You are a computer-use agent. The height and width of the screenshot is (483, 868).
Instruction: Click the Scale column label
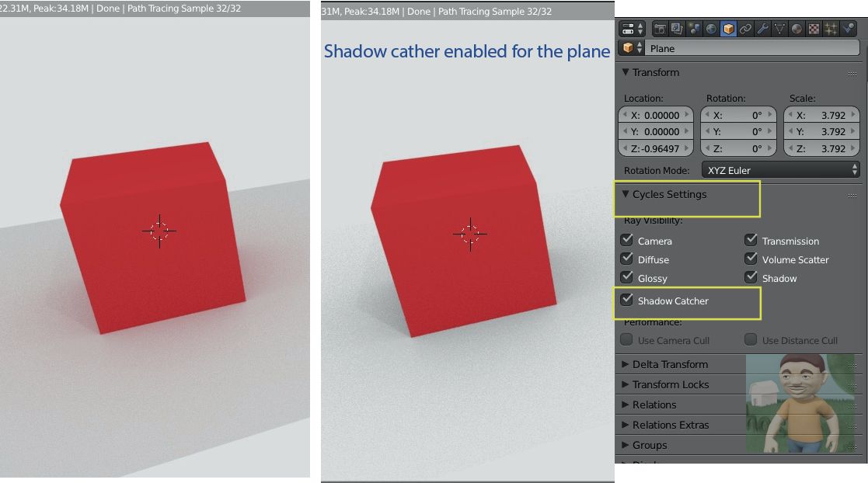click(x=802, y=98)
